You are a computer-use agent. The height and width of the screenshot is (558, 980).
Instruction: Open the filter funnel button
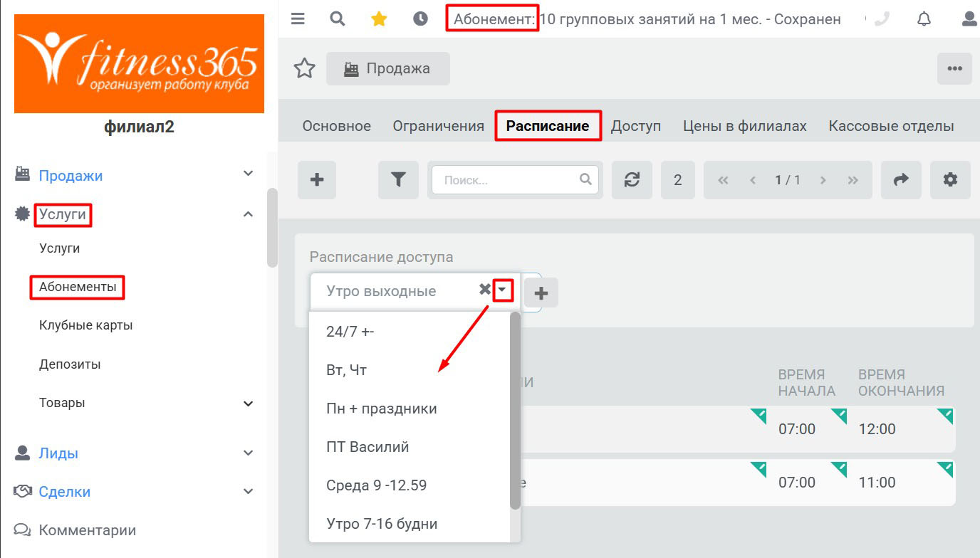[398, 180]
